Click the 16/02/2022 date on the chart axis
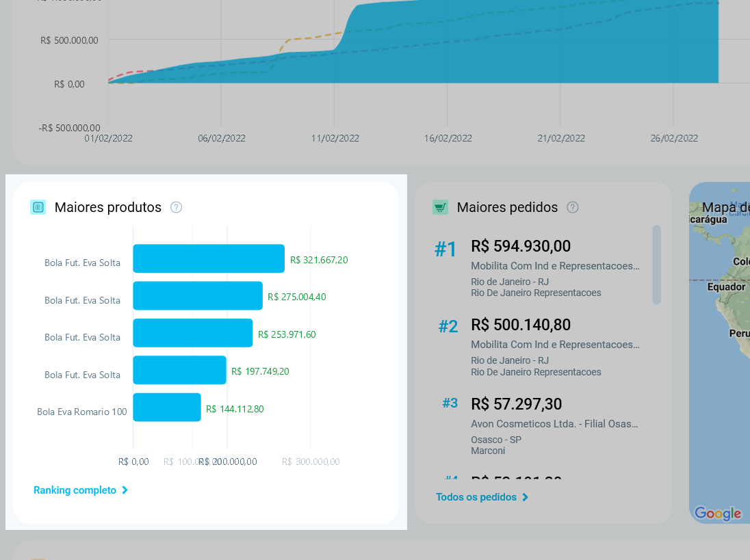The width and height of the screenshot is (750, 560). pyautogui.click(x=448, y=139)
